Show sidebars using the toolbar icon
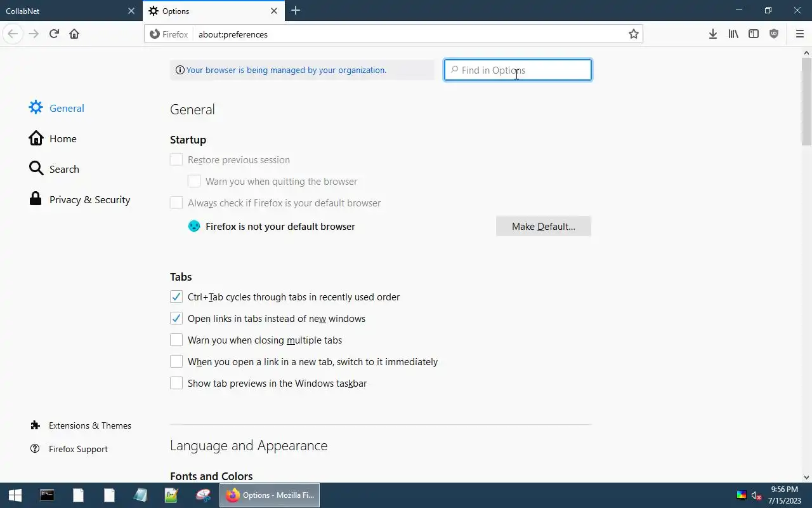This screenshot has width=812, height=508. pos(754,34)
